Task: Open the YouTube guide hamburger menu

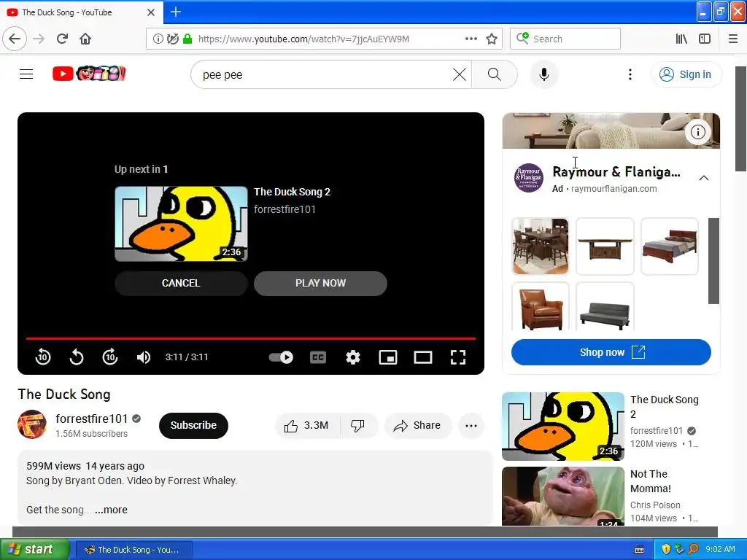Action: 26,74
